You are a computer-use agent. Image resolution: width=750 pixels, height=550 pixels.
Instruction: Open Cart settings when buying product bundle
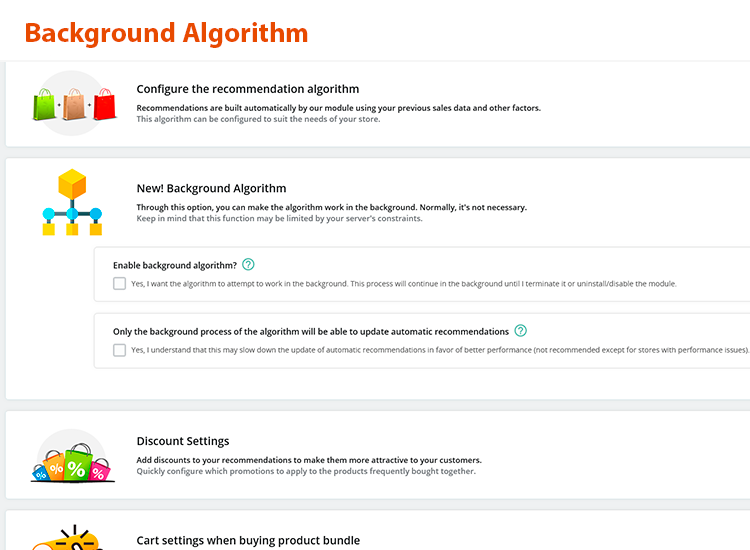coord(248,541)
